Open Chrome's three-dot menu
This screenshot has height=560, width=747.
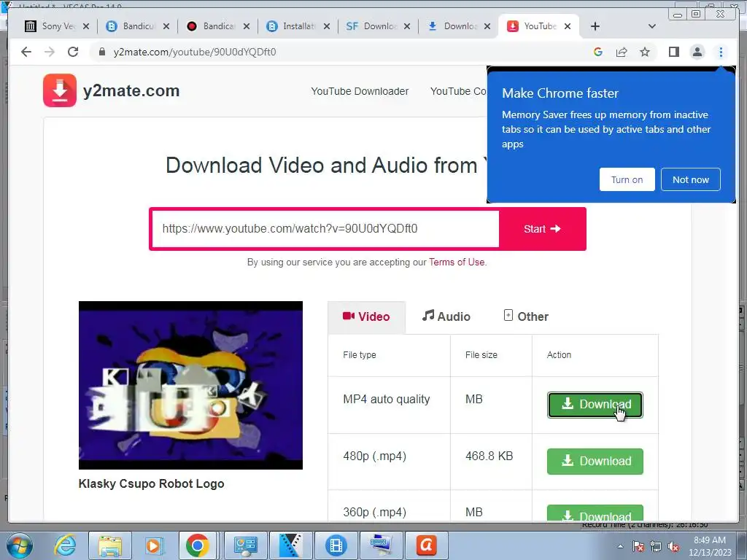pyautogui.click(x=721, y=52)
